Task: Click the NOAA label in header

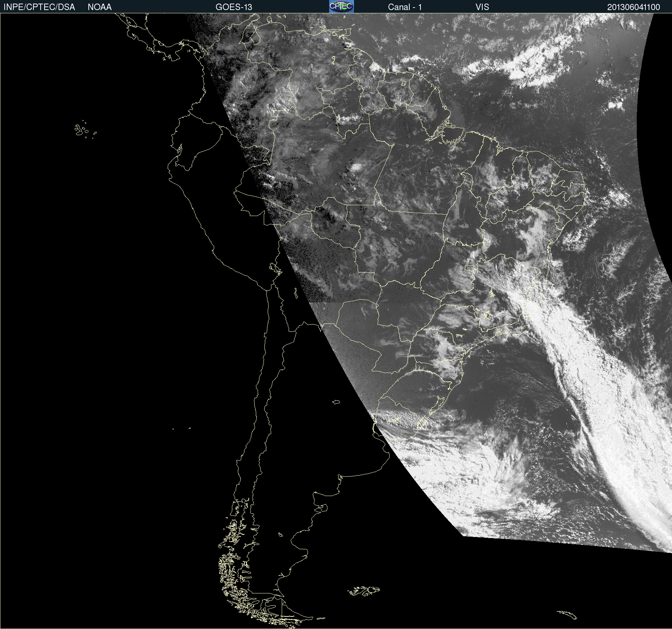Action: coord(100,7)
